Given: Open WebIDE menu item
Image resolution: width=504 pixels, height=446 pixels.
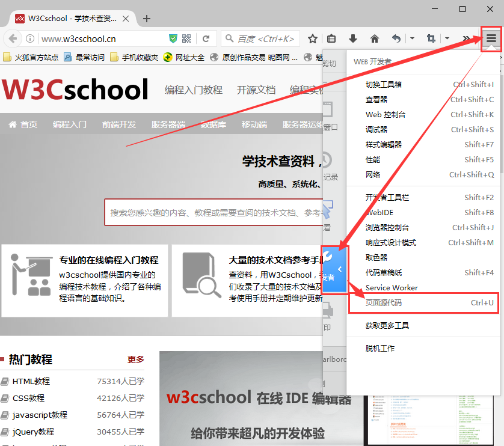Looking at the screenshot, I should (423, 213).
